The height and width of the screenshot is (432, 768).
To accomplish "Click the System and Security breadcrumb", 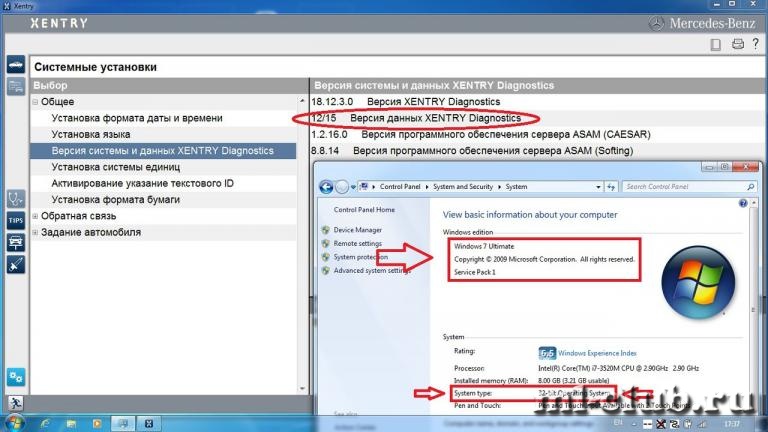I will point(463,187).
